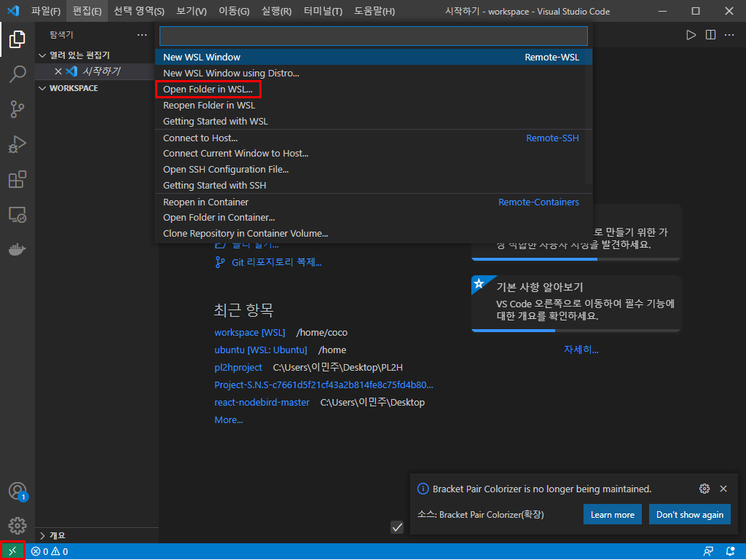The width and height of the screenshot is (746, 560).
Task: Click errors and warnings status item
Action: (x=50, y=551)
